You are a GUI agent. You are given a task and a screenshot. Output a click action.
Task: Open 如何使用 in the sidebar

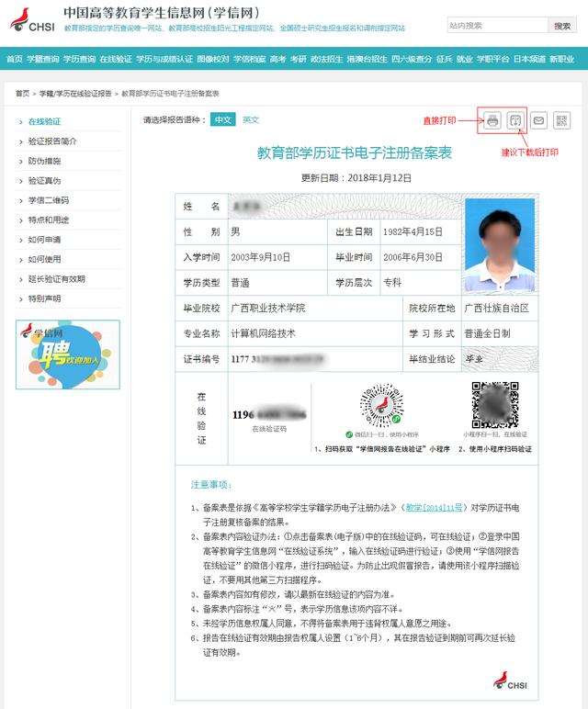pos(44,260)
